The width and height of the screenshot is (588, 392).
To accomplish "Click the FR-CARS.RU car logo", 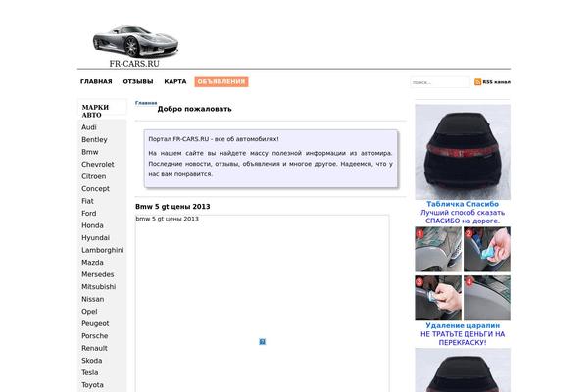I will [x=135, y=46].
